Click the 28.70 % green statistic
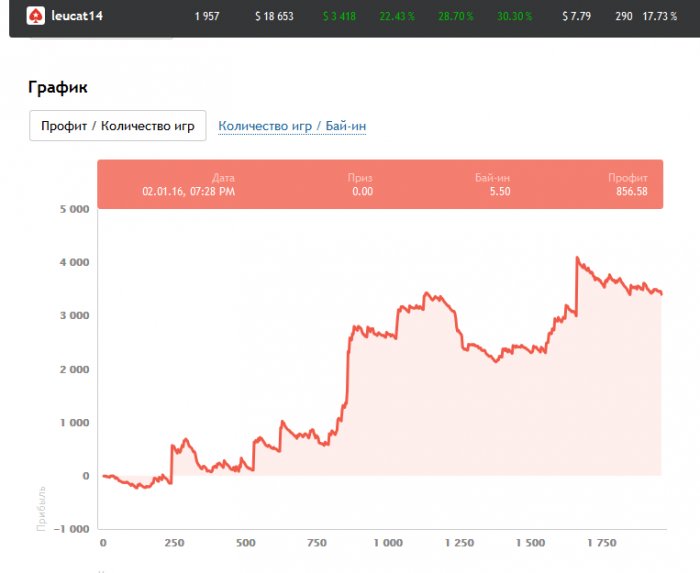This screenshot has height=573, width=700. tap(458, 17)
